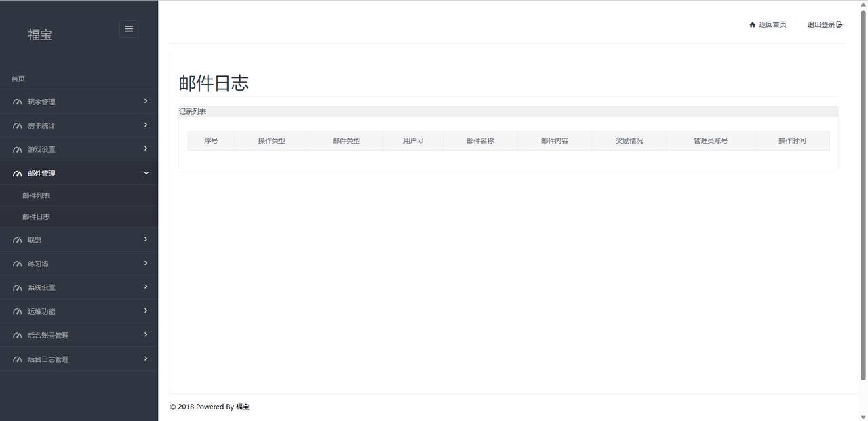Image resolution: width=868 pixels, height=421 pixels.
Task: Select the 后台账号管理 menu label
Action: click(x=48, y=336)
